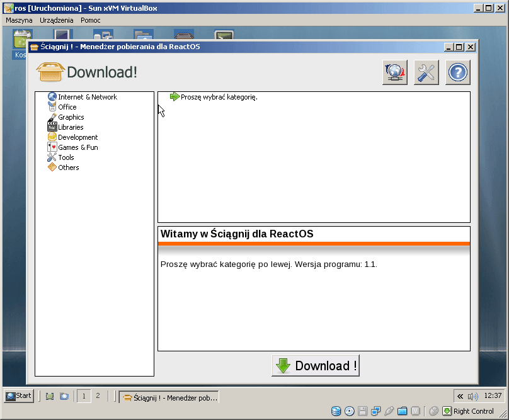Open the Urządzenia menu
Screen dimensions: 509x420
coord(56,20)
